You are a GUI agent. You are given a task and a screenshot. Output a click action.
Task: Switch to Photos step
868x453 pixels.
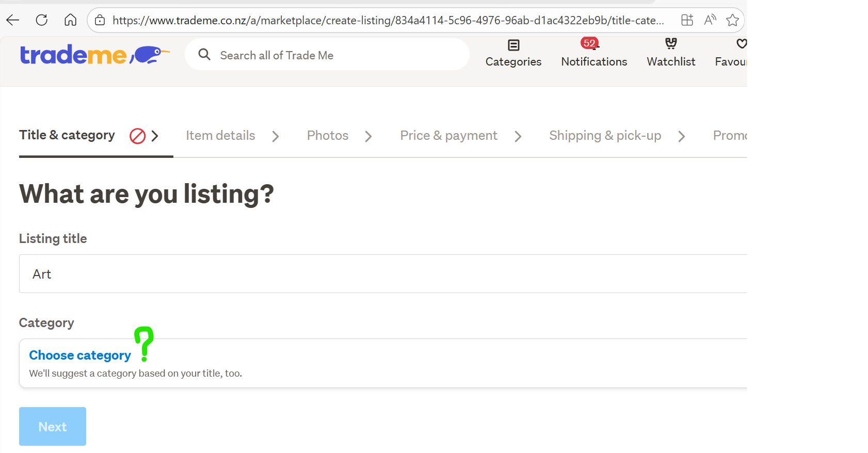click(x=327, y=135)
